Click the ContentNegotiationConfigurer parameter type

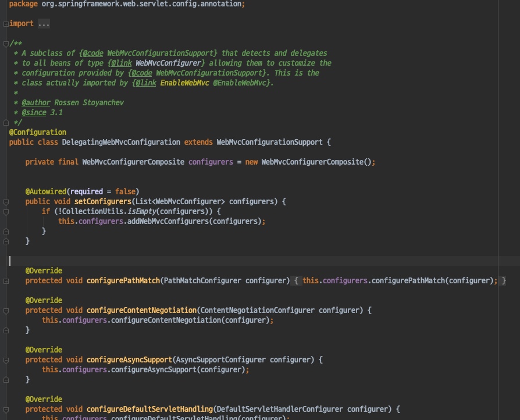click(257, 311)
